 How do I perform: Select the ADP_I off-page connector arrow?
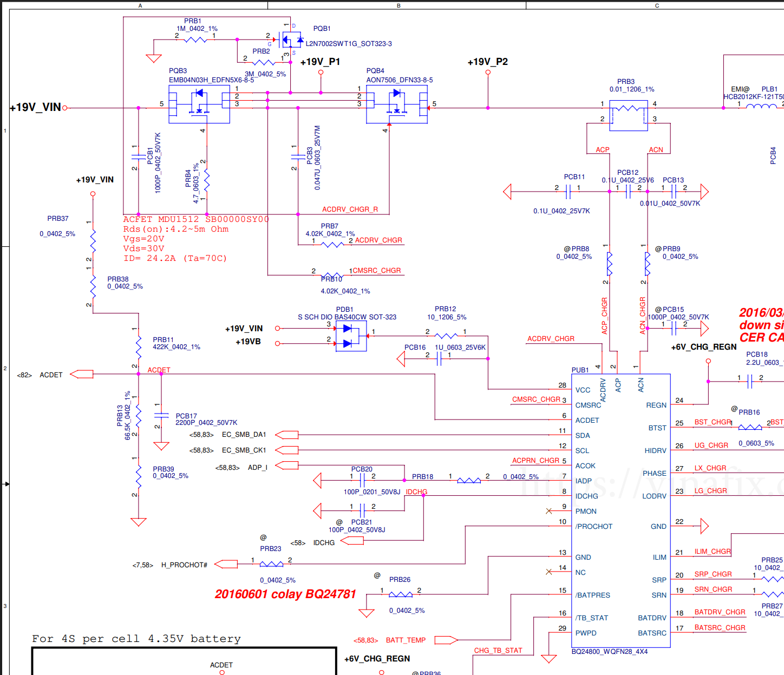pyautogui.click(x=287, y=466)
